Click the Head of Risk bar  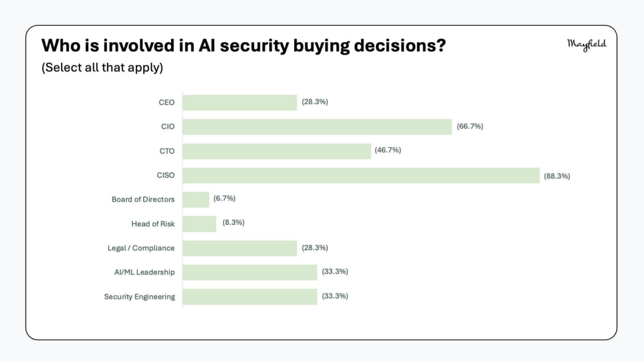[199, 224]
